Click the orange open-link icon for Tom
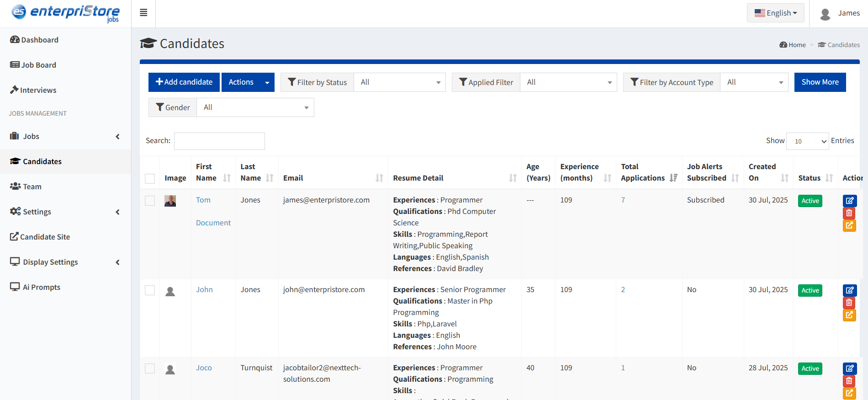This screenshot has height=400, width=868. click(849, 225)
